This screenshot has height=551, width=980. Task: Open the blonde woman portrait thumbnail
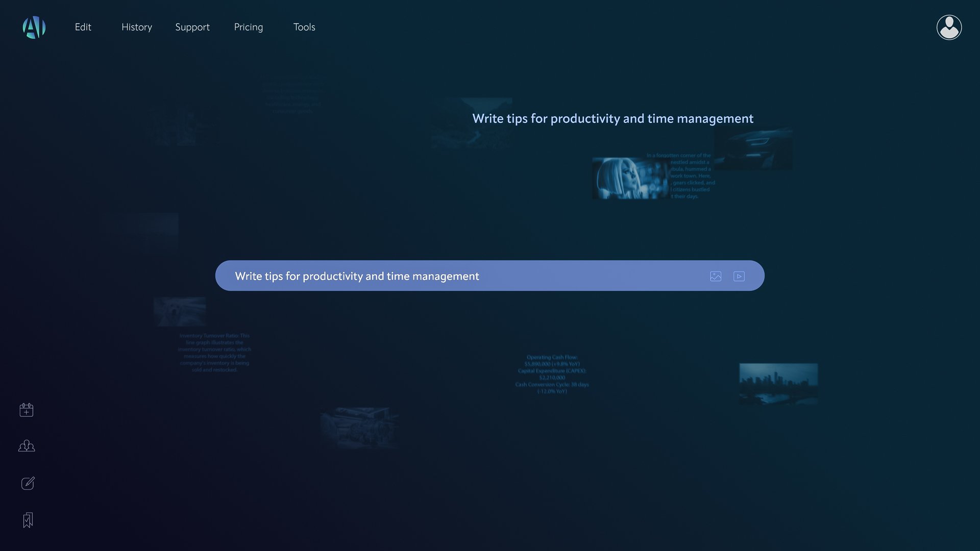tap(629, 179)
